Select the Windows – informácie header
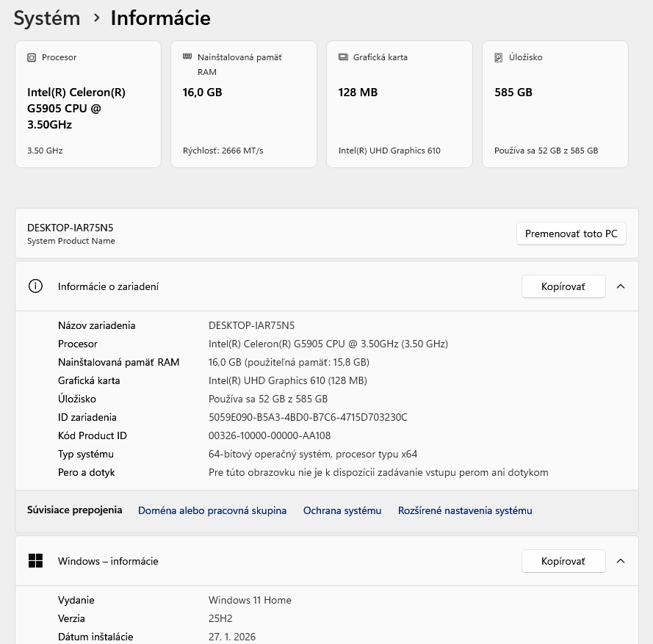This screenshot has width=653, height=644. (x=326, y=561)
